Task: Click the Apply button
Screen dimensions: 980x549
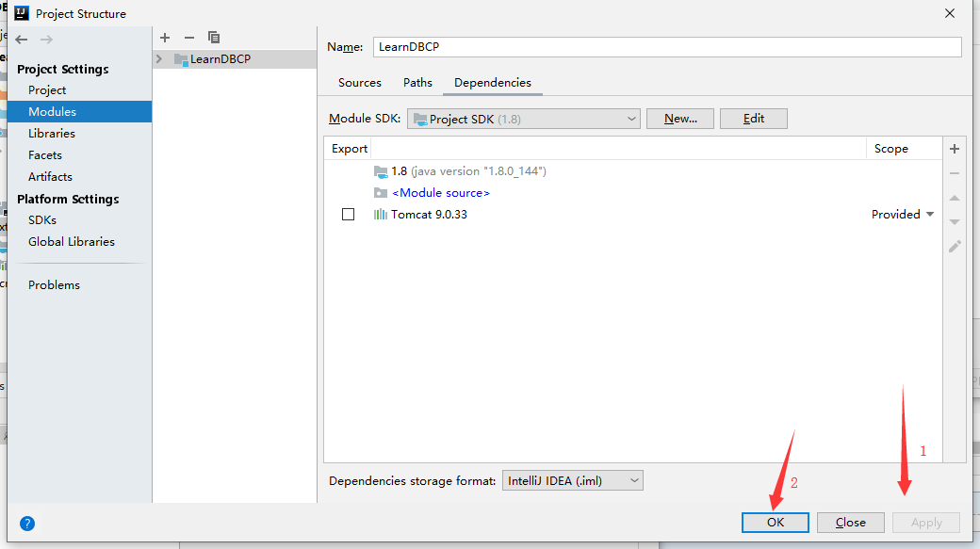Action: click(926, 522)
